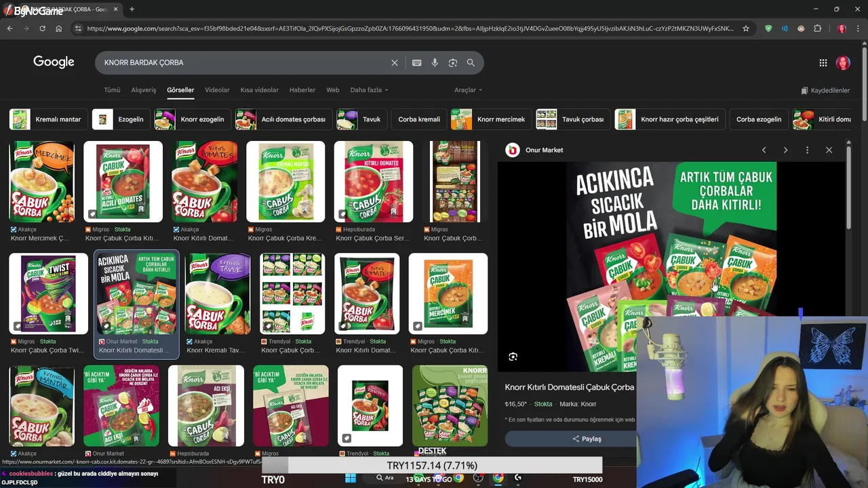Image resolution: width=868 pixels, height=488 pixels.
Task: Switch to the Web tab
Action: pyautogui.click(x=332, y=90)
